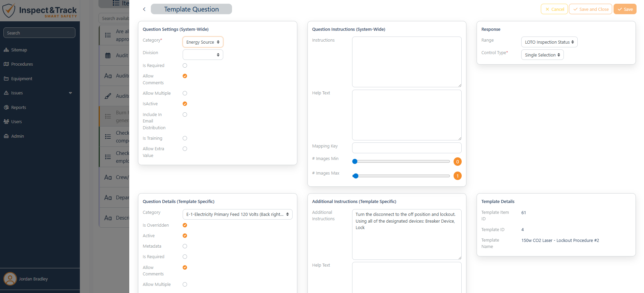
Task: Toggle template-specific Active checkbox
Action: tap(185, 236)
